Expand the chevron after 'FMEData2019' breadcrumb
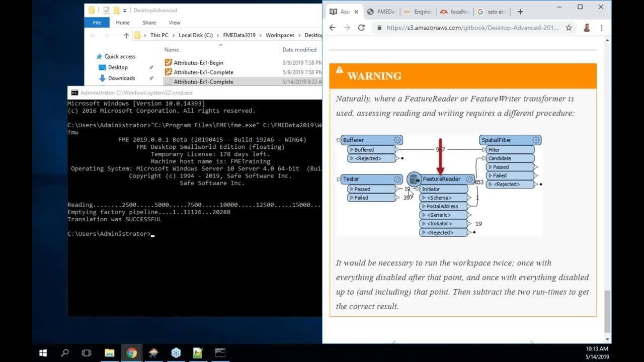 (261, 35)
